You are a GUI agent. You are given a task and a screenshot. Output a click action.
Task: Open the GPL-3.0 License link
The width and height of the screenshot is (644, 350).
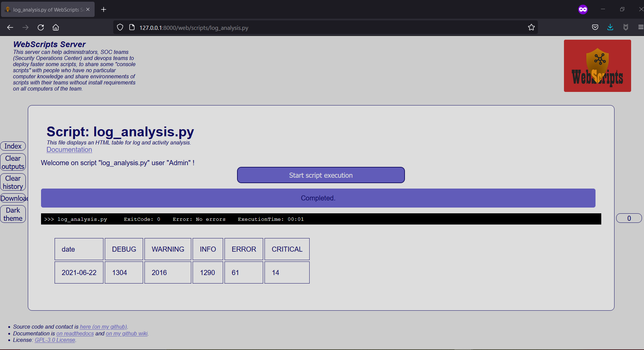point(55,340)
